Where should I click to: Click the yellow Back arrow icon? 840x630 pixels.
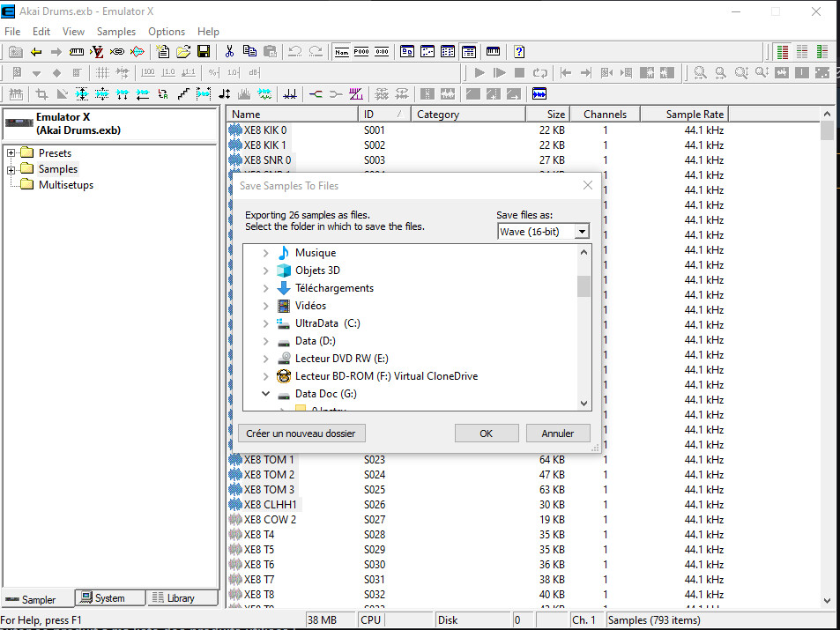pyautogui.click(x=36, y=52)
